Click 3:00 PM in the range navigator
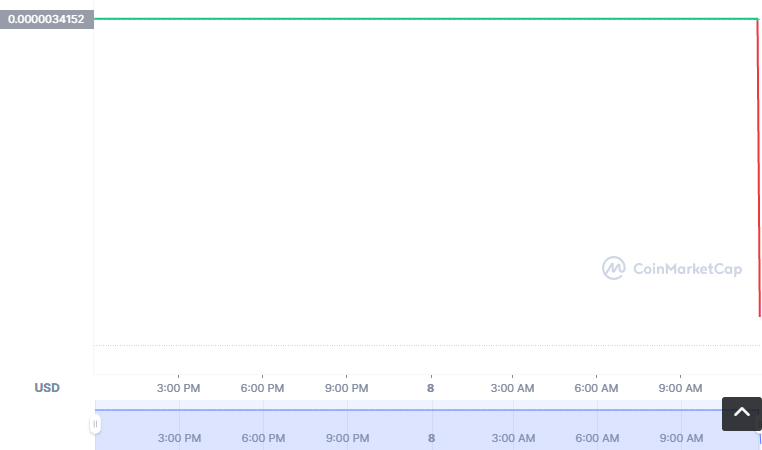Screen dimensions: 762x450 [179, 438]
